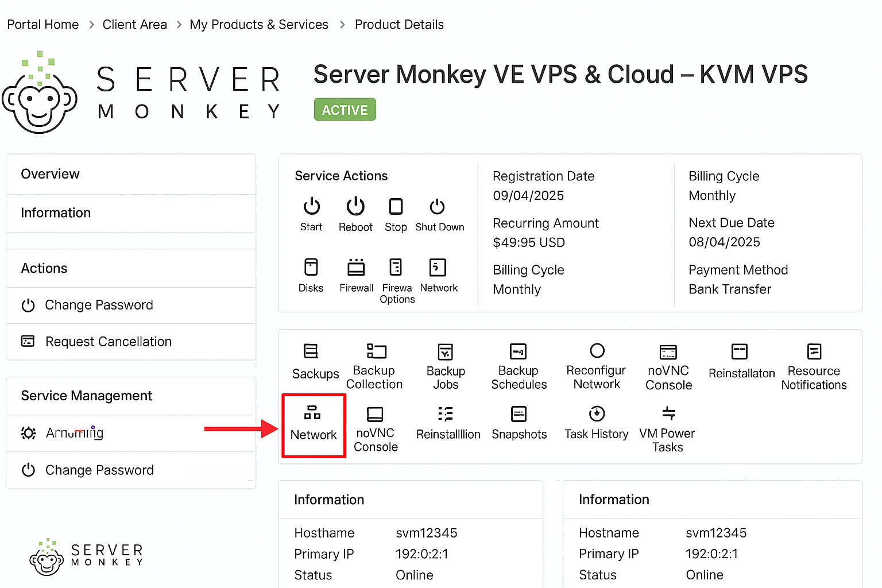Open Backup Jobs icon

pyautogui.click(x=445, y=351)
